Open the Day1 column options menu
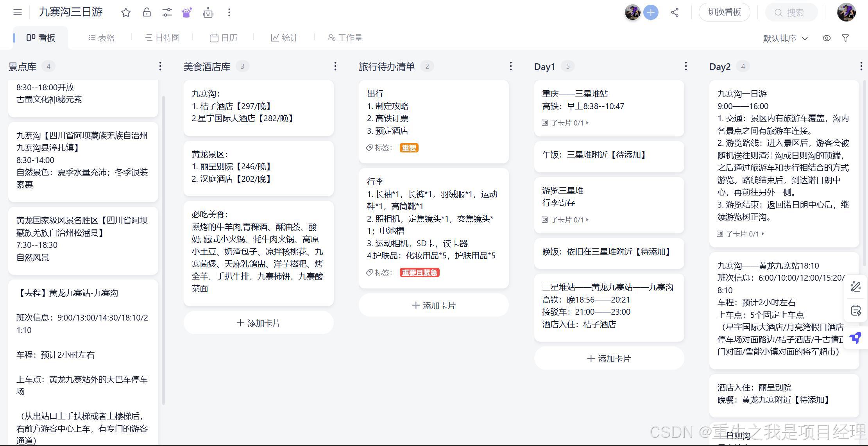Viewport: 868px width, 446px height. pos(686,66)
